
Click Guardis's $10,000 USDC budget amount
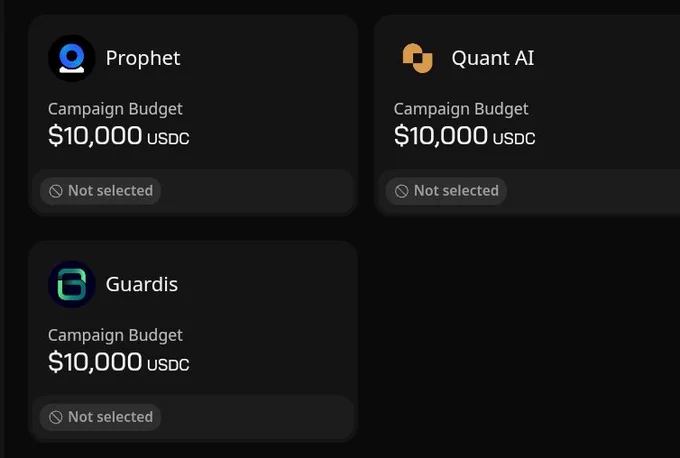[118, 362]
